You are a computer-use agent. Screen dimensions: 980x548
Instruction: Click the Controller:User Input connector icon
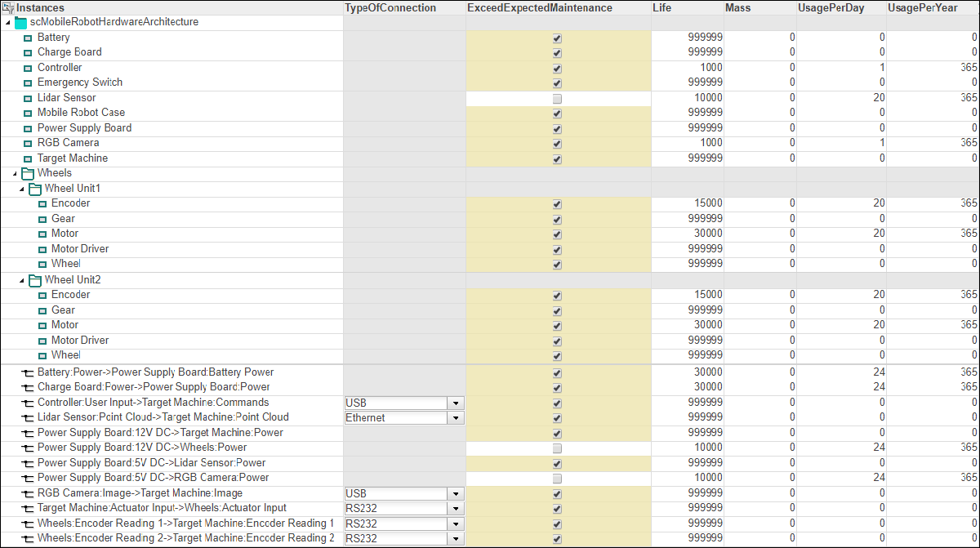[28, 403]
